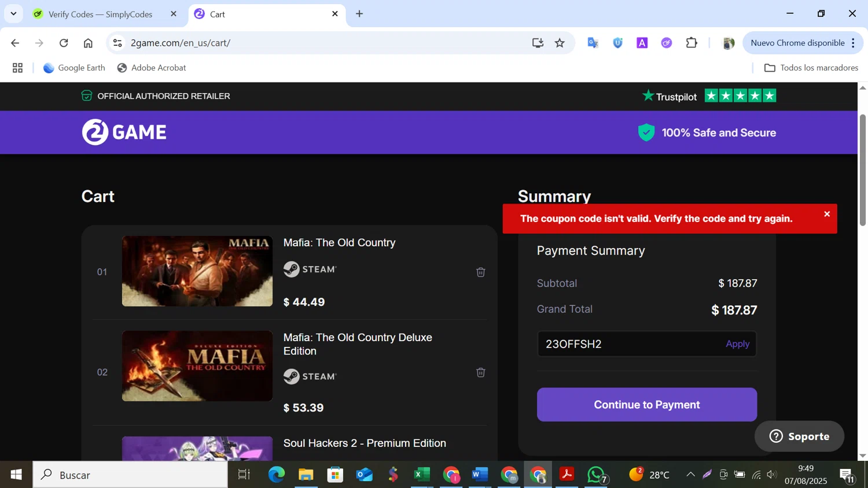
Task: Open Outlook from taskbar
Action: (365, 475)
